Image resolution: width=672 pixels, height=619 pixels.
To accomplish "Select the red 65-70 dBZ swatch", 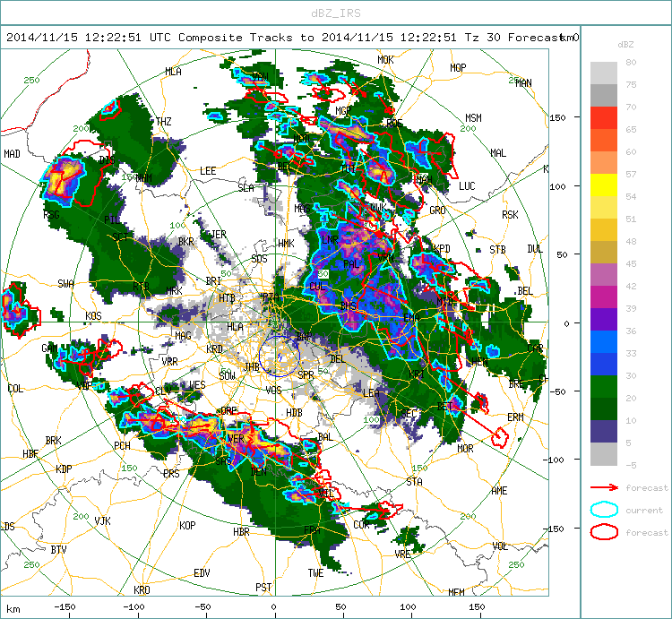I will 604,117.
